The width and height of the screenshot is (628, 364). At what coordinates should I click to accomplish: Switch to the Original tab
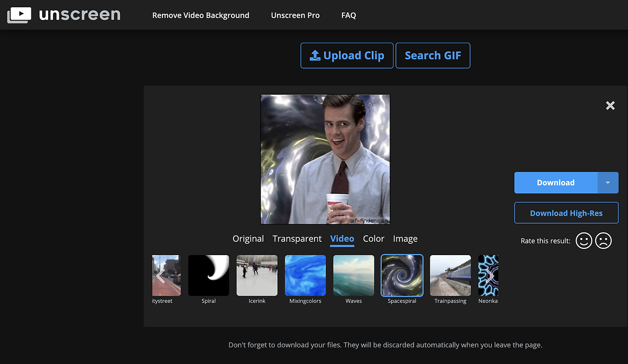[x=248, y=239]
